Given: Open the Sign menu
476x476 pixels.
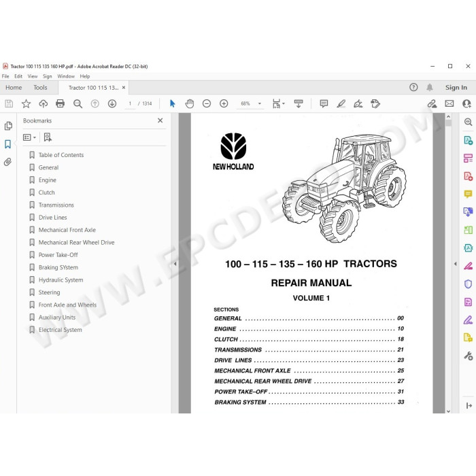Looking at the screenshot, I should coord(48,76).
